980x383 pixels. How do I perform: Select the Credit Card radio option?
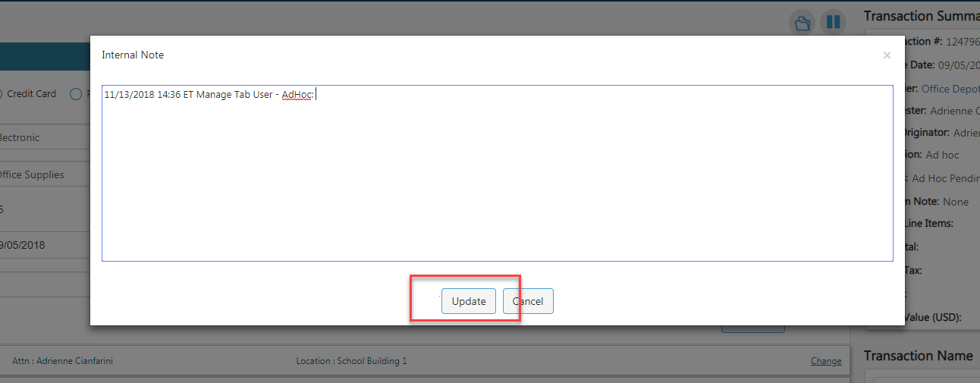[2, 94]
